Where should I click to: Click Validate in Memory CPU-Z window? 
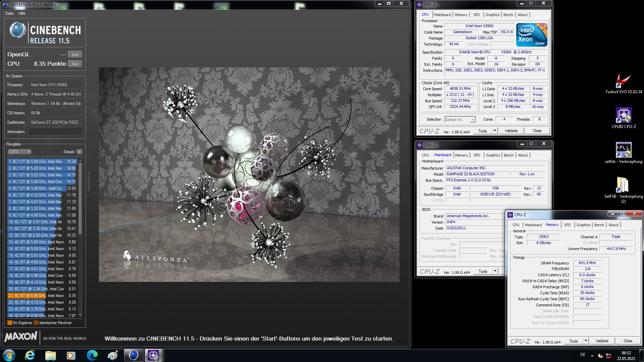(x=602, y=341)
